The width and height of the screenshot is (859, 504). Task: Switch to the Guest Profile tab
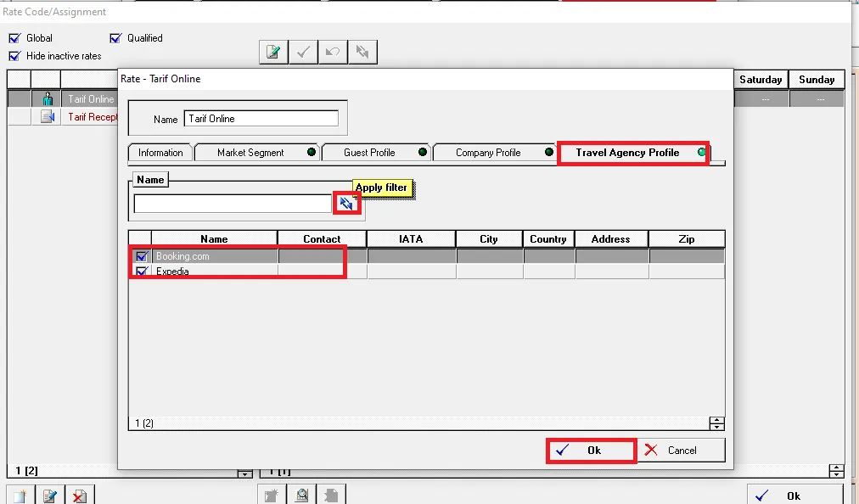[x=376, y=153]
